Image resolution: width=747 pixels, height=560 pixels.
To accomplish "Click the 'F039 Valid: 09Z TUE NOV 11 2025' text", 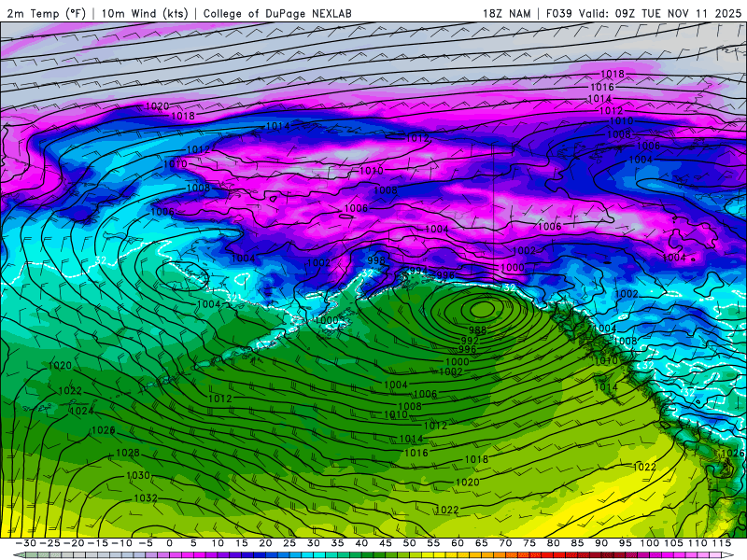I will click(x=643, y=13).
